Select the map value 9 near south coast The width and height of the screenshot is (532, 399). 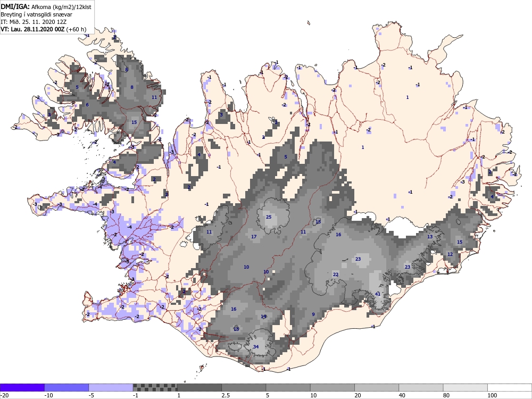pyautogui.click(x=313, y=314)
